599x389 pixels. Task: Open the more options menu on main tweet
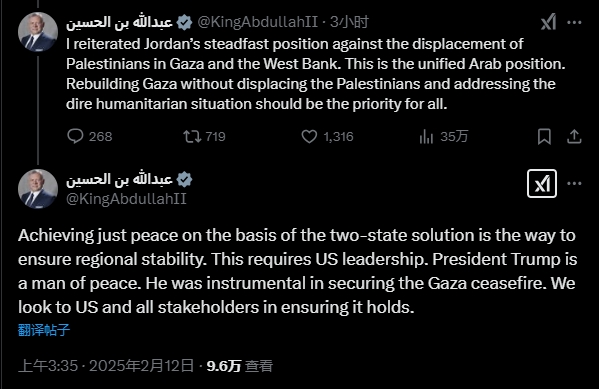click(574, 183)
